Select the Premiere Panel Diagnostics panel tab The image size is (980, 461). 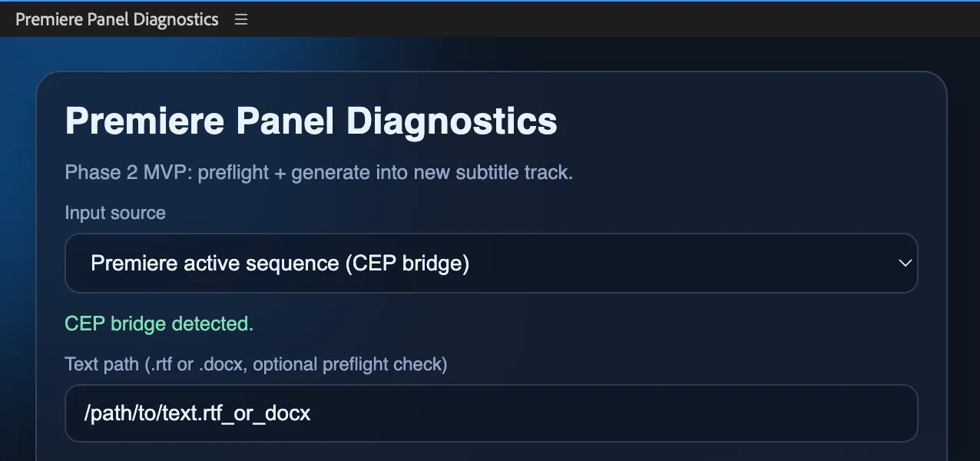[117, 19]
